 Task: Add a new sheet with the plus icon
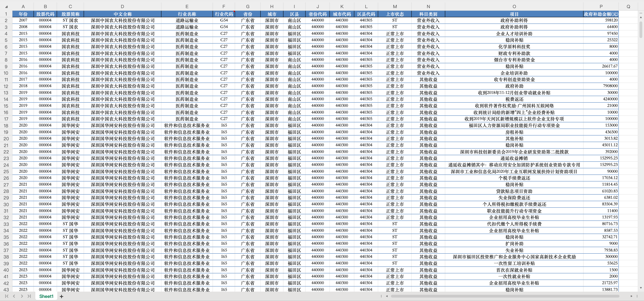coord(62,297)
